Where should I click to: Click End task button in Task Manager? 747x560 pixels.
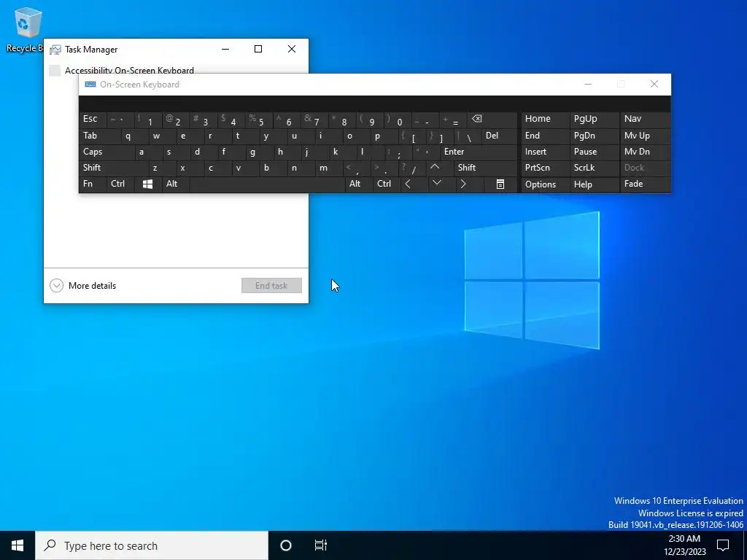271,286
